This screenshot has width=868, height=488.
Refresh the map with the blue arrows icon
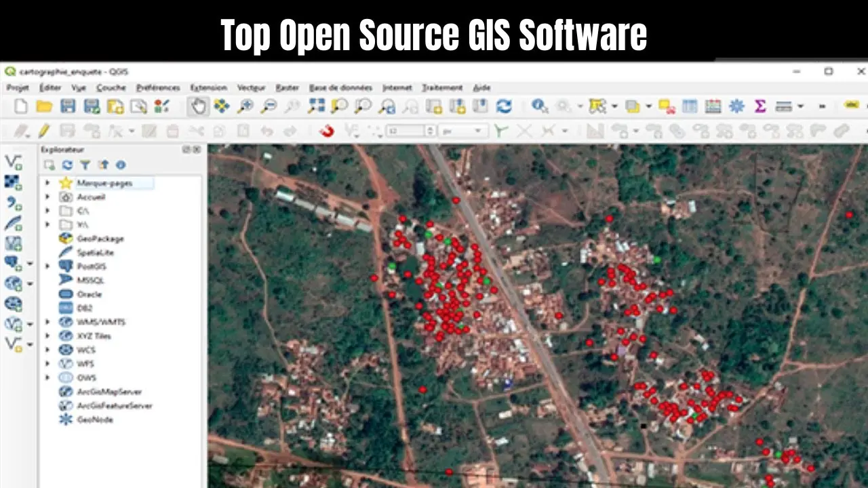pos(504,106)
